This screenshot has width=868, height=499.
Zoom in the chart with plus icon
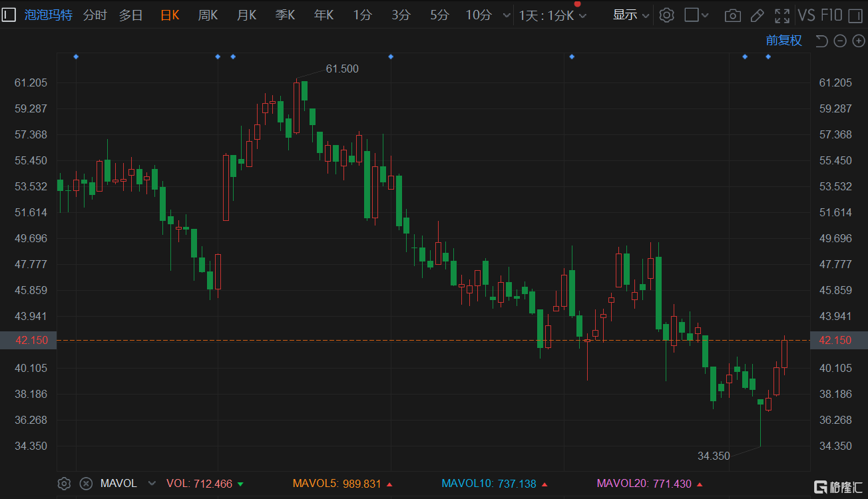858,41
